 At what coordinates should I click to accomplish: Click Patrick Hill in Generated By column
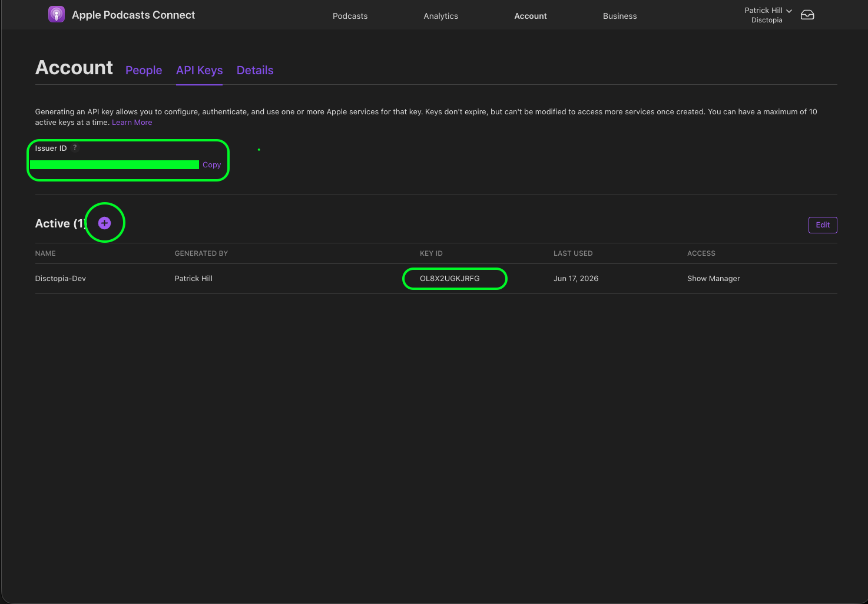pos(193,278)
